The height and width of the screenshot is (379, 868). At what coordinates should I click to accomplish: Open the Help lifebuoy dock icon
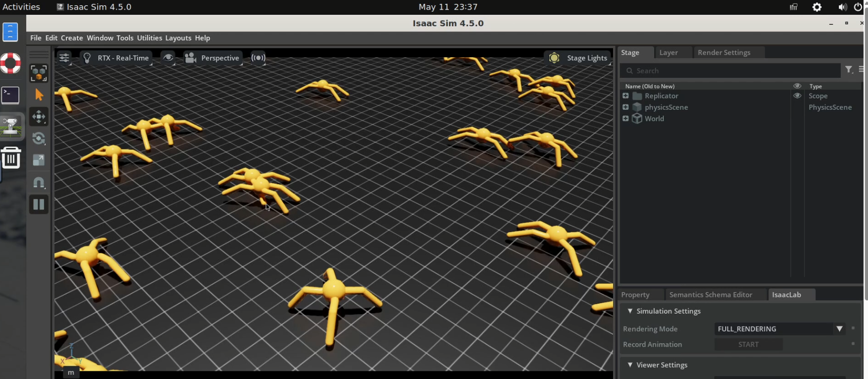pyautogui.click(x=10, y=63)
